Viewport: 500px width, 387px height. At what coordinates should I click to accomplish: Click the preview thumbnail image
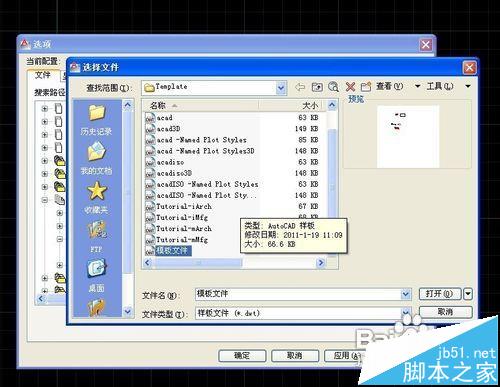408,137
